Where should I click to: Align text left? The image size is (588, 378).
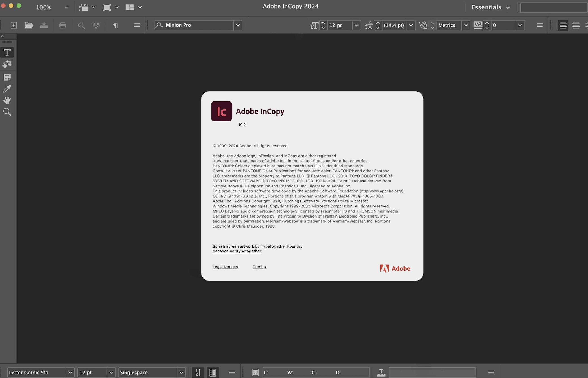563,25
